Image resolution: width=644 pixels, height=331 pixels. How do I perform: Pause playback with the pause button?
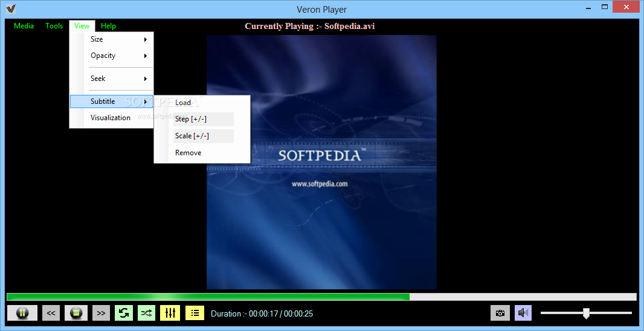(x=22, y=313)
